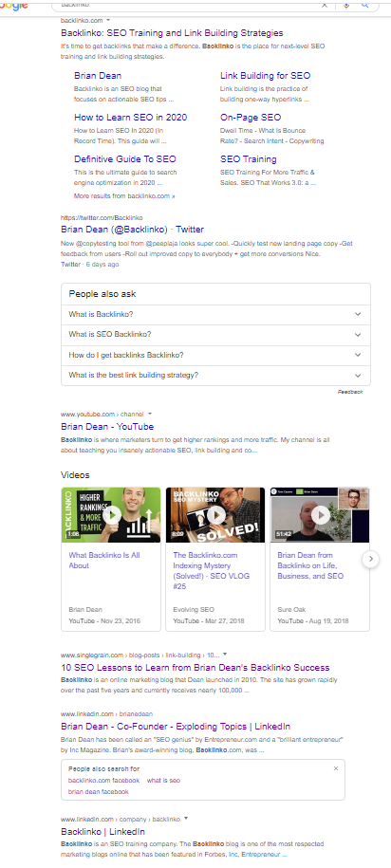Click the voice search microphone icon
Image resolution: width=391 pixels, height=868 pixels.
click(x=346, y=5)
